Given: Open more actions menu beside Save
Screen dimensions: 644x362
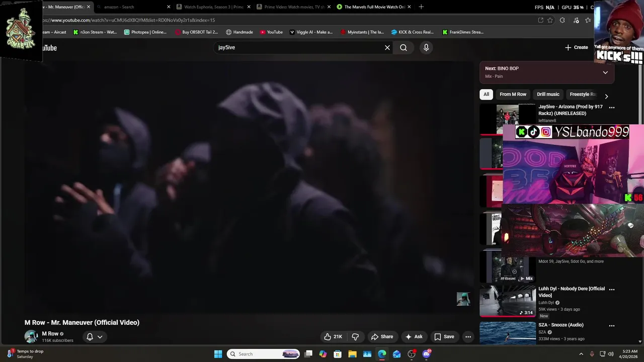Looking at the screenshot, I should (x=468, y=337).
